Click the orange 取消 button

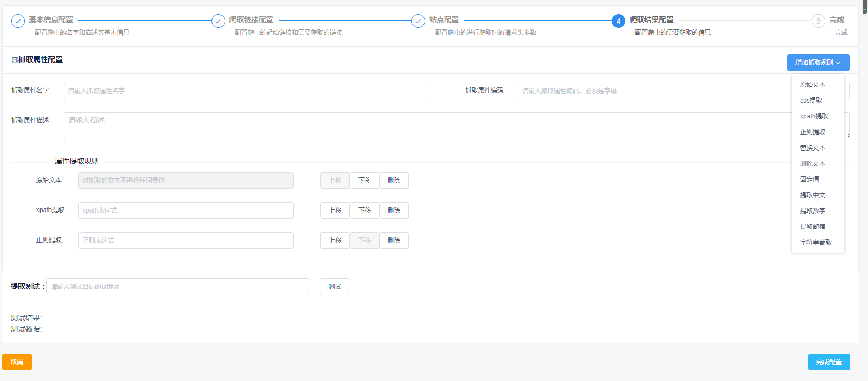point(17,362)
